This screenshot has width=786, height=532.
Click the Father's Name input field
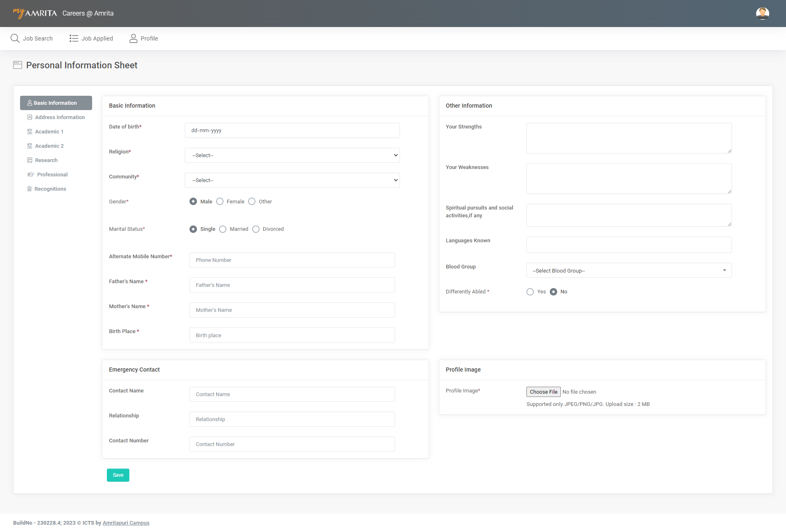point(292,285)
